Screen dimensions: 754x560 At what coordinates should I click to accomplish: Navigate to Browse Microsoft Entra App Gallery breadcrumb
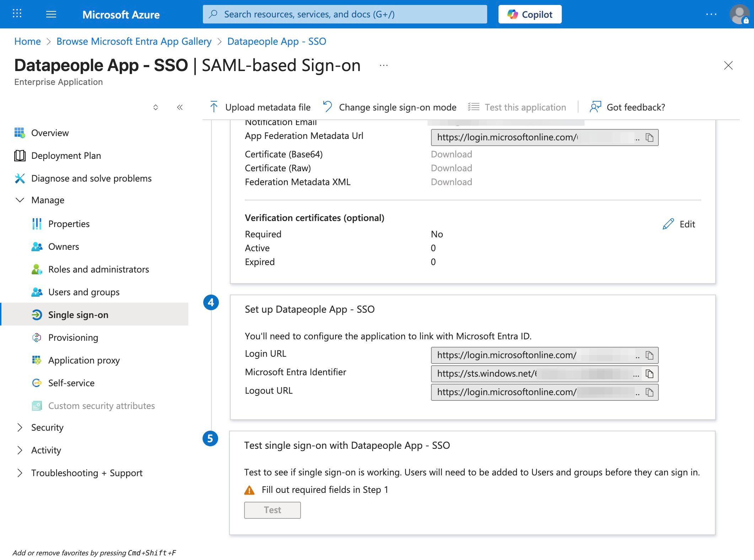(x=134, y=42)
